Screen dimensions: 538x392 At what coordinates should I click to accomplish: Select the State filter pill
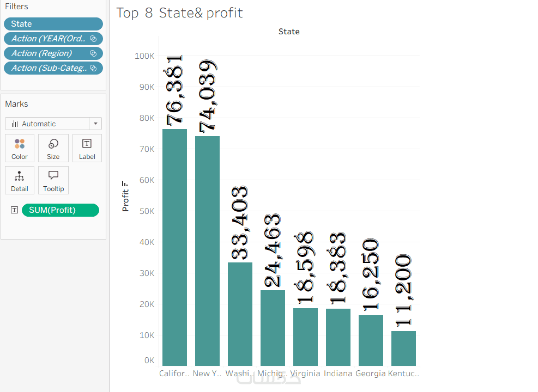tap(53, 24)
